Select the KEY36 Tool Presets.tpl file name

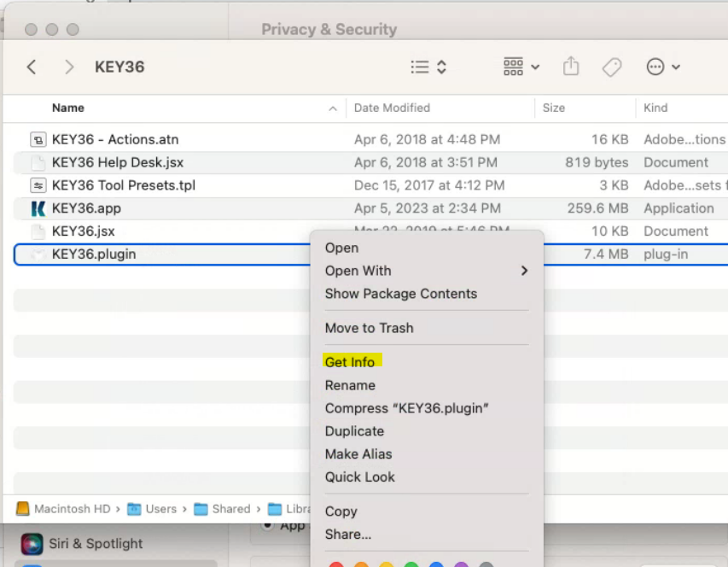124,185
